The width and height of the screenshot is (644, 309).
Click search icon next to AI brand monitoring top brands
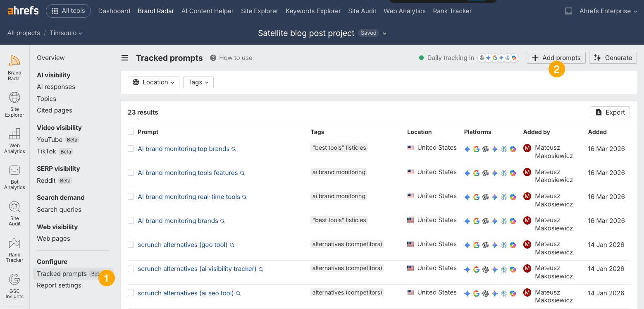pyautogui.click(x=234, y=149)
